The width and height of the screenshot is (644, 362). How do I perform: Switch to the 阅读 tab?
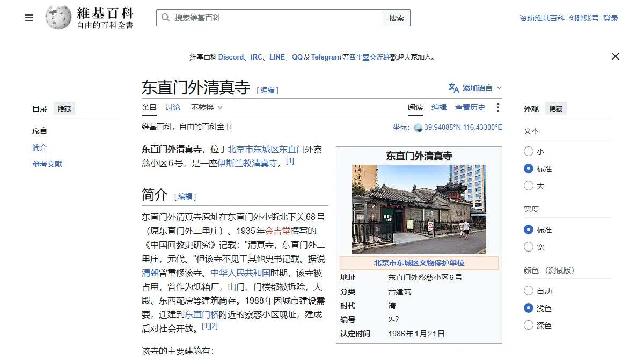[415, 107]
